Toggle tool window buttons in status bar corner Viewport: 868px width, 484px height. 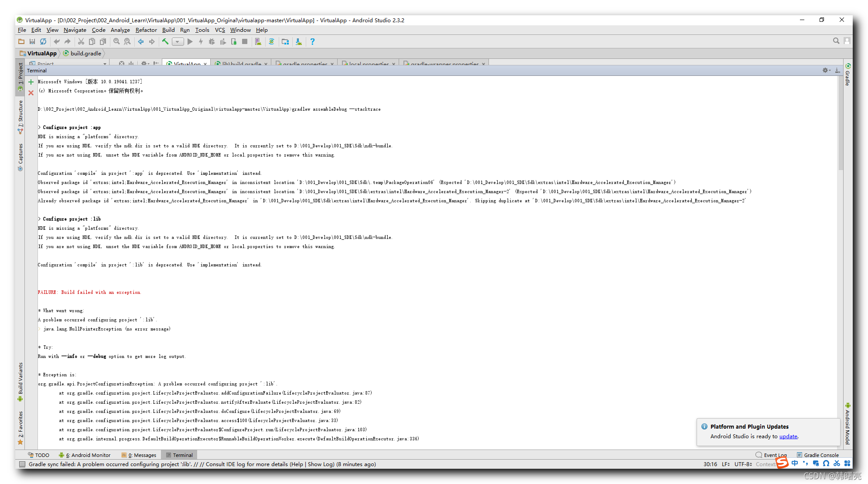(x=22, y=464)
